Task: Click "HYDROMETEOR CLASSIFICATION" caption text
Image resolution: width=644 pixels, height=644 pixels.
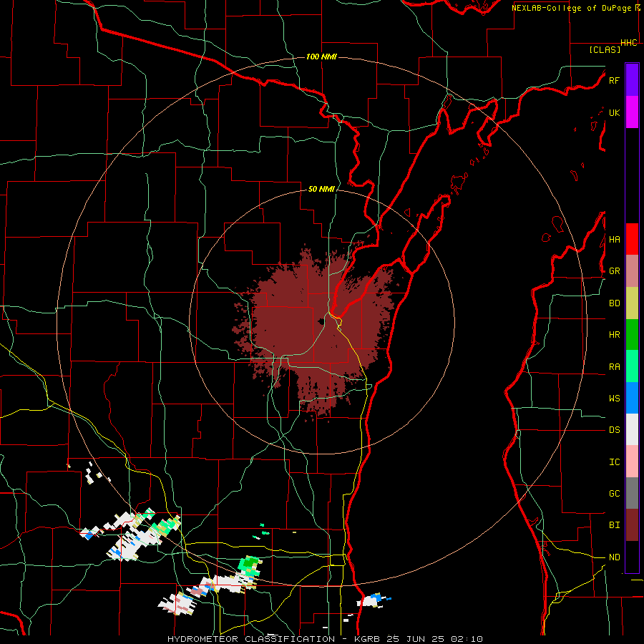Action: (x=251, y=639)
